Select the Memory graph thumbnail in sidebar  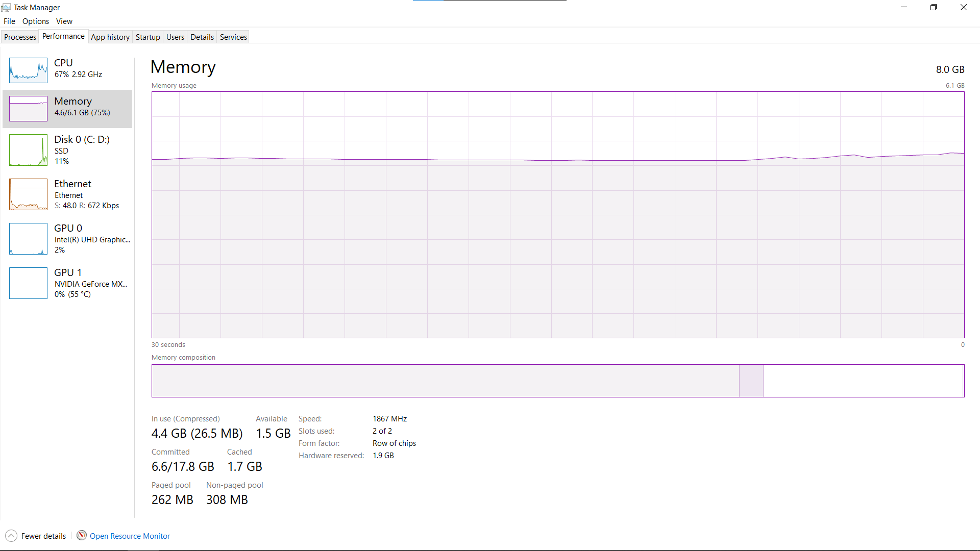(x=28, y=109)
